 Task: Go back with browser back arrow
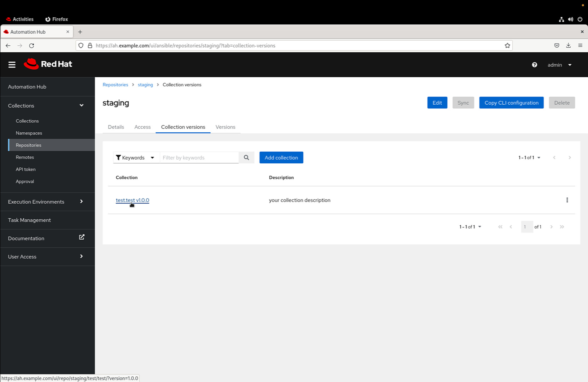click(x=8, y=46)
